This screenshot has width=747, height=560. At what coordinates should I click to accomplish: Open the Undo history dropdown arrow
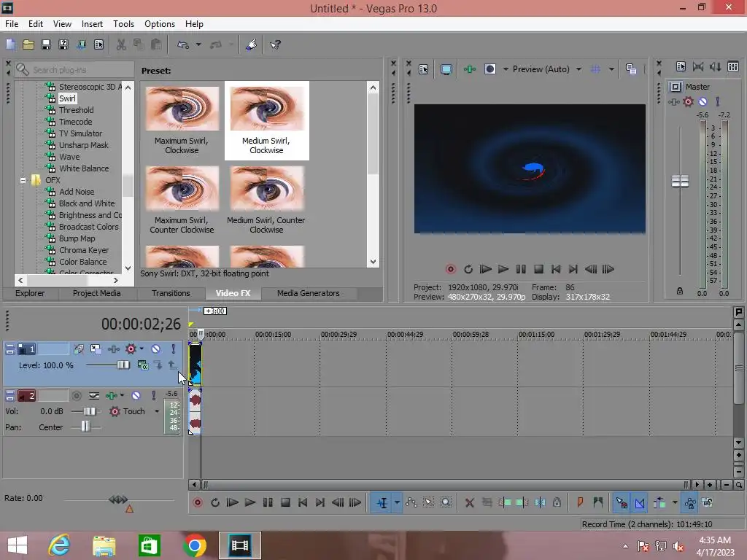198,44
